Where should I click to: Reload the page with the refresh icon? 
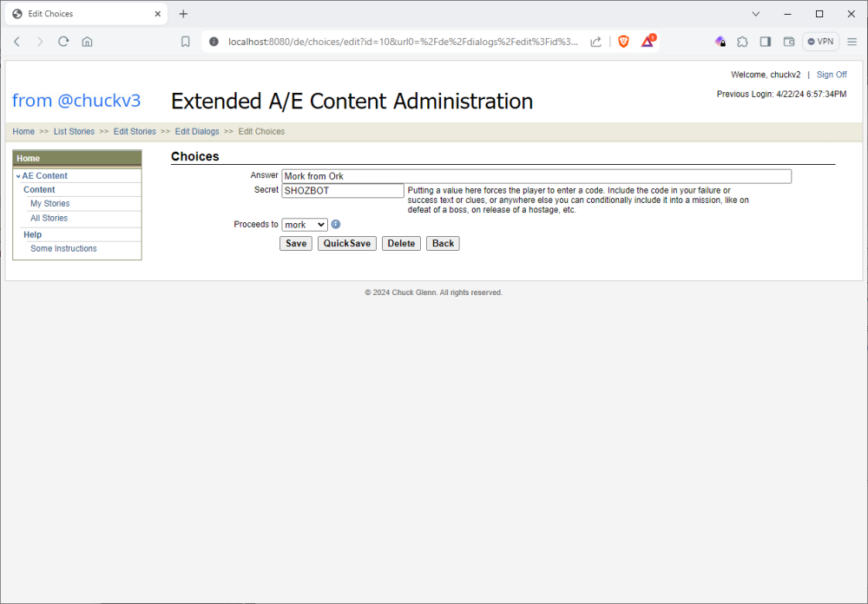[x=63, y=42]
